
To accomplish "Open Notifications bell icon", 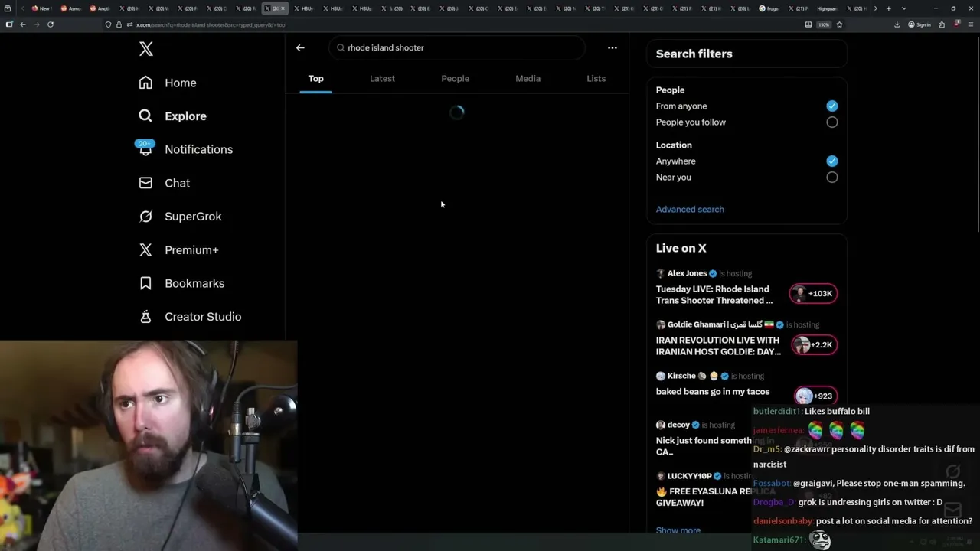I will 145,149.
